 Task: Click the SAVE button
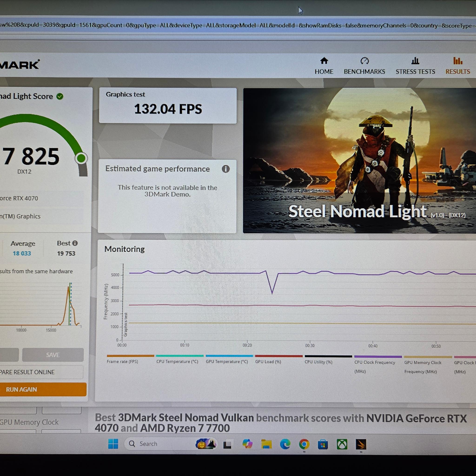[x=53, y=354]
